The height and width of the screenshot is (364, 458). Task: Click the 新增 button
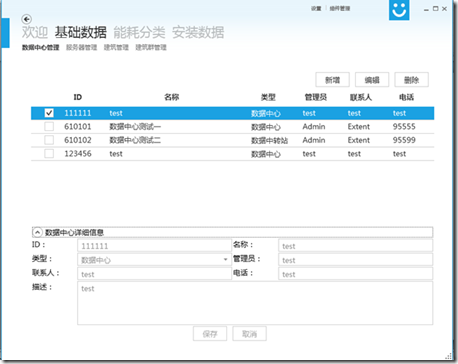pos(332,80)
